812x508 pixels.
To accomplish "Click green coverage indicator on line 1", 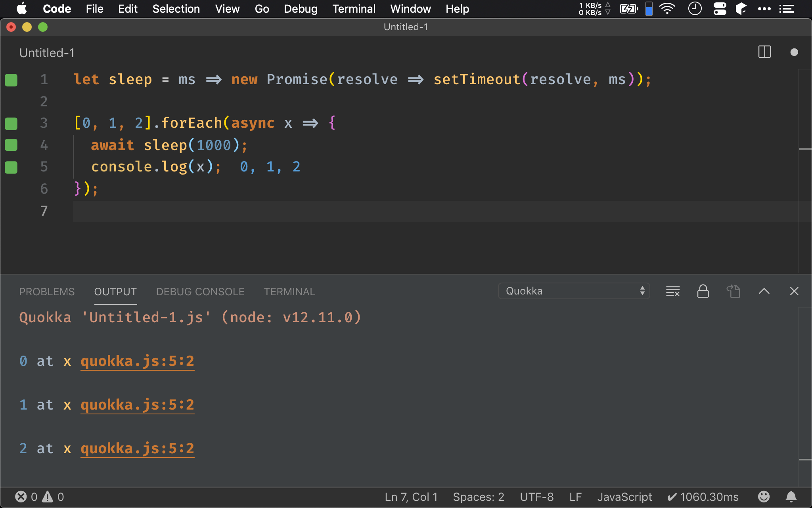I will tap(11, 80).
